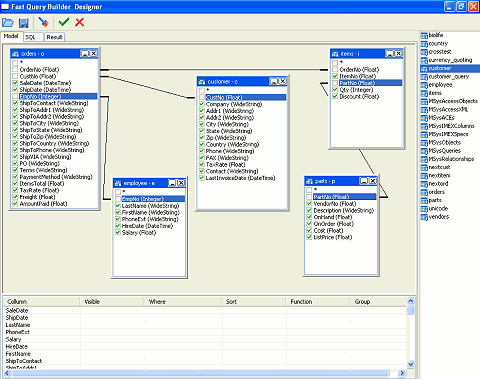Click the Group column header
Viewport: 480px width, 379px height.
(379, 302)
